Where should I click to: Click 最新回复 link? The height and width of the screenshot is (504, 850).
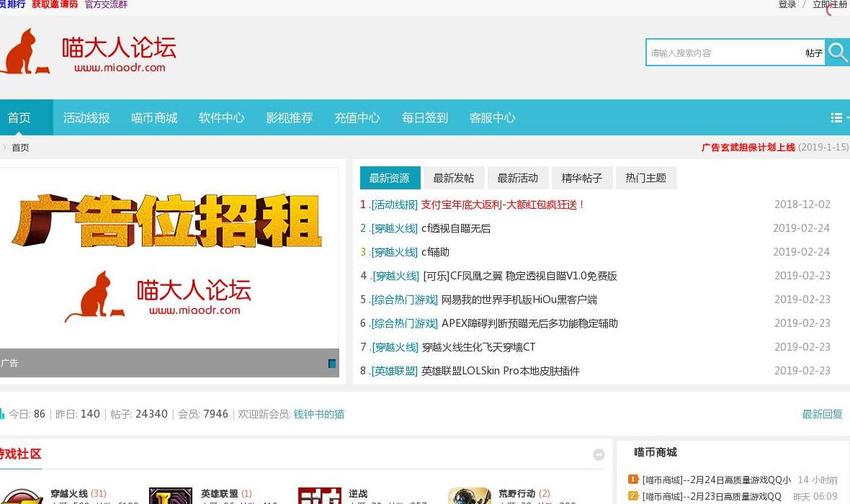click(x=822, y=414)
